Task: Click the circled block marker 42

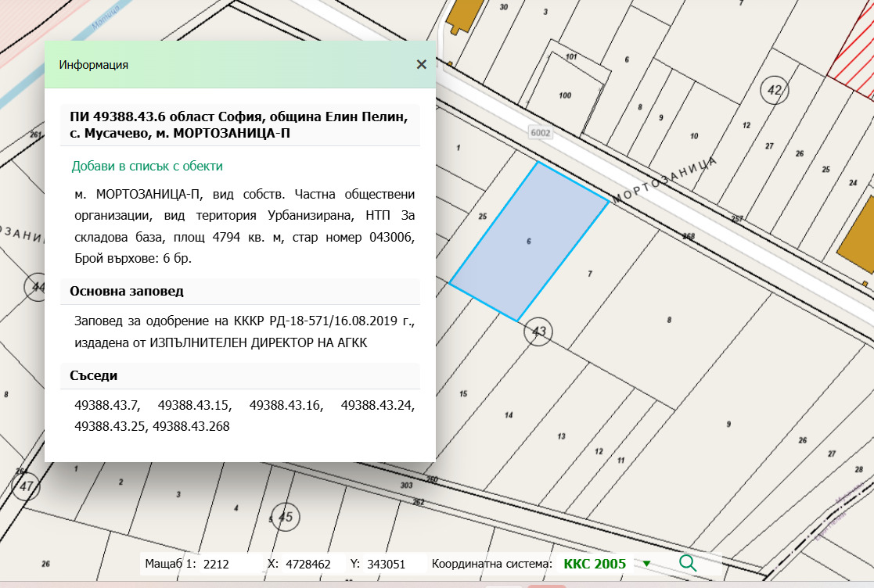Action: (x=774, y=91)
